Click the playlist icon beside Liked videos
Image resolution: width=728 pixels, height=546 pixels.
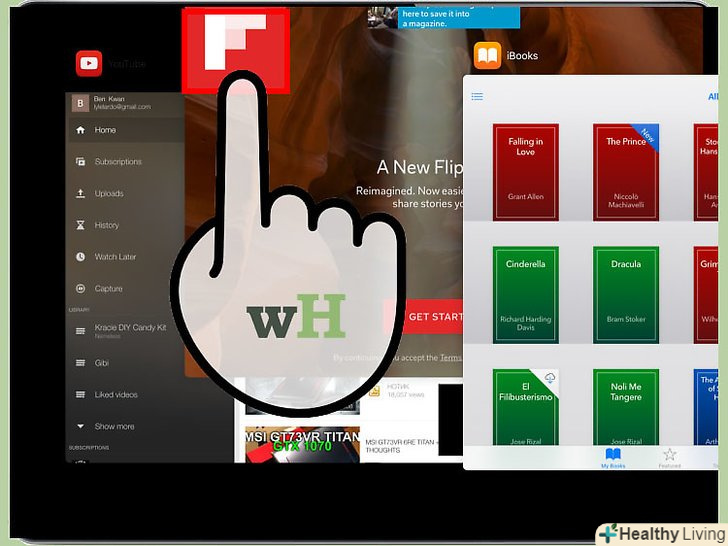[x=80, y=395]
